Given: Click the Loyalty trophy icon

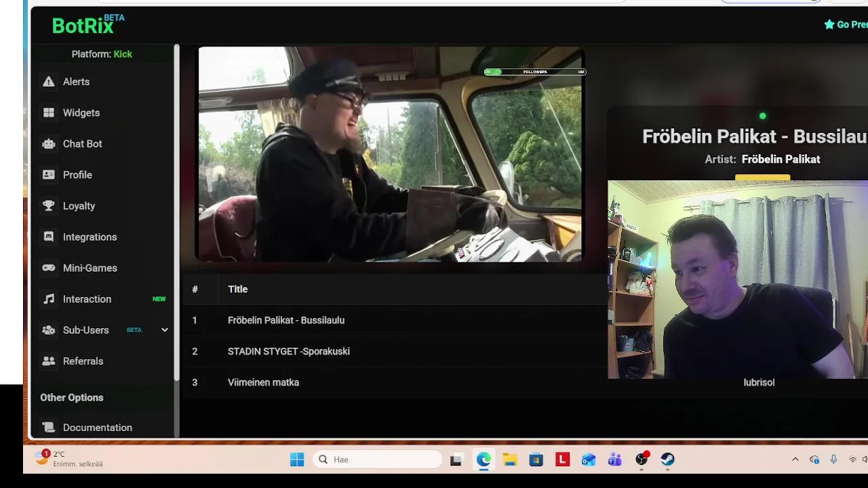Looking at the screenshot, I should click(x=48, y=206).
